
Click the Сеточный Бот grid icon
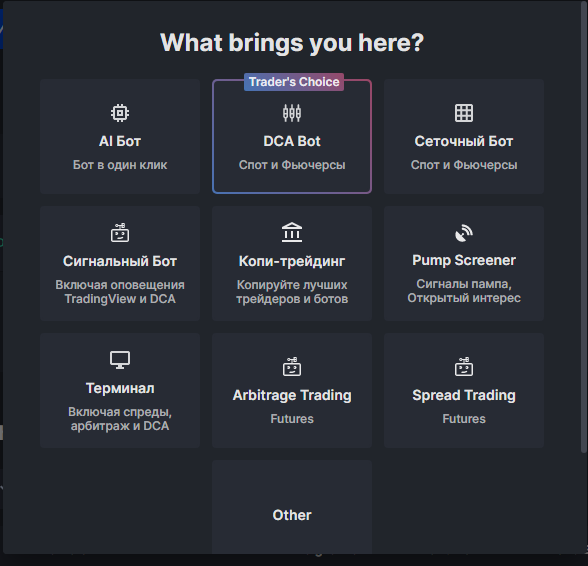point(464,113)
